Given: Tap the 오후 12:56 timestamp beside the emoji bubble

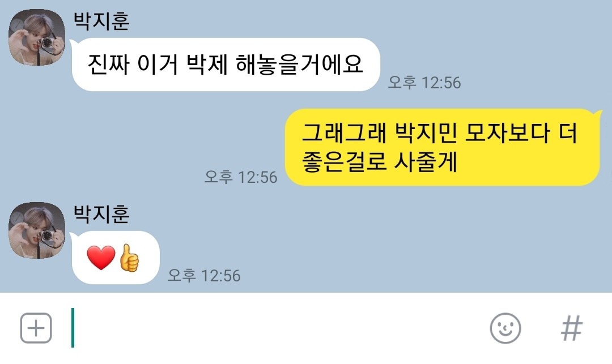Looking at the screenshot, I should coord(204,276).
